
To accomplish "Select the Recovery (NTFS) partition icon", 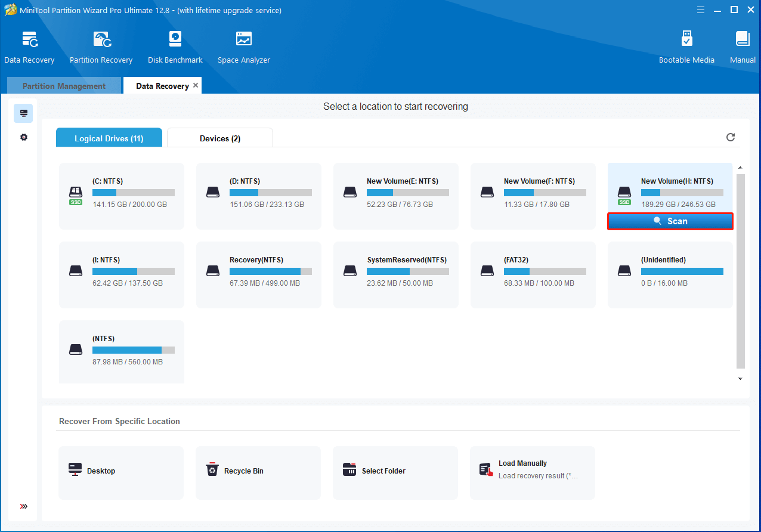I will tap(213, 271).
